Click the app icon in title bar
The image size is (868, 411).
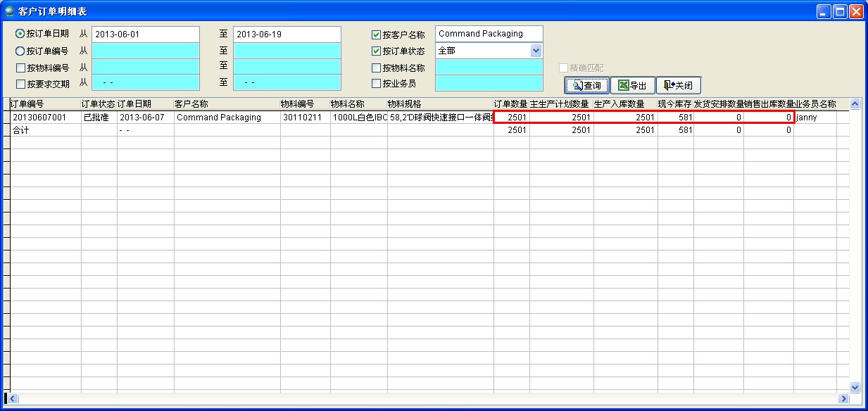pos(10,11)
